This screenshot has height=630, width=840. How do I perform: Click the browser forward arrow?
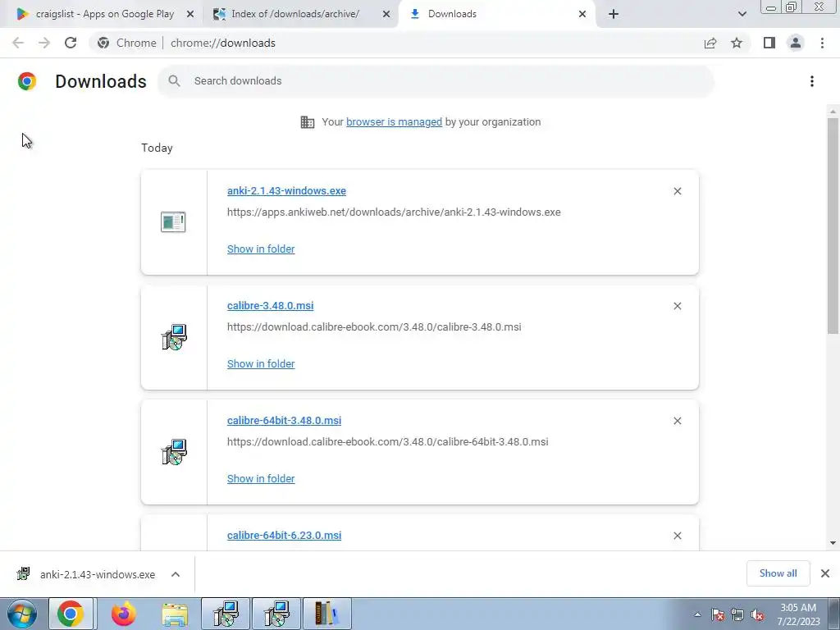pos(44,43)
